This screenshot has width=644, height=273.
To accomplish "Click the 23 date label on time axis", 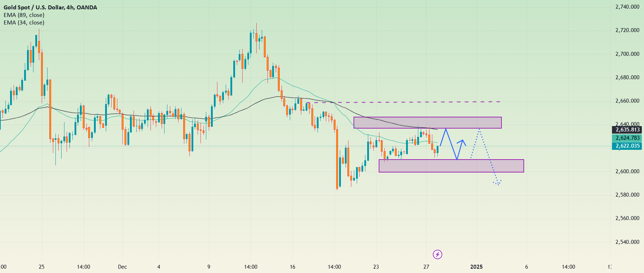I will [x=376, y=267].
